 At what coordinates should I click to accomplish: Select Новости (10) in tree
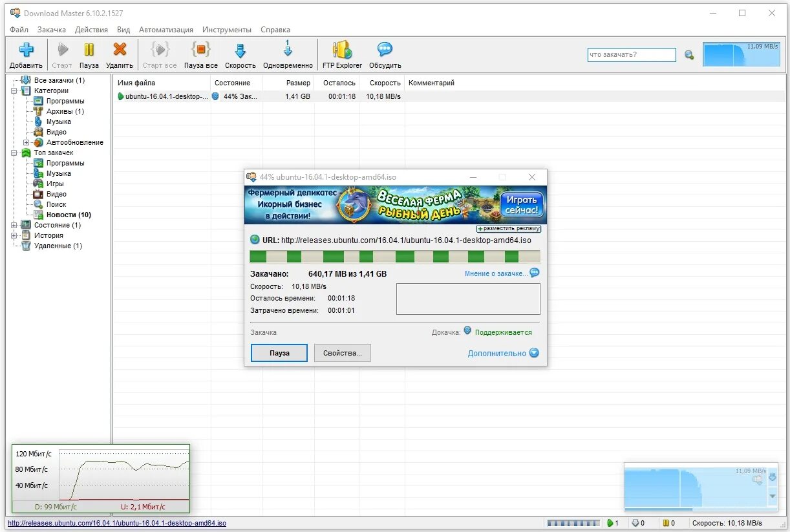69,215
